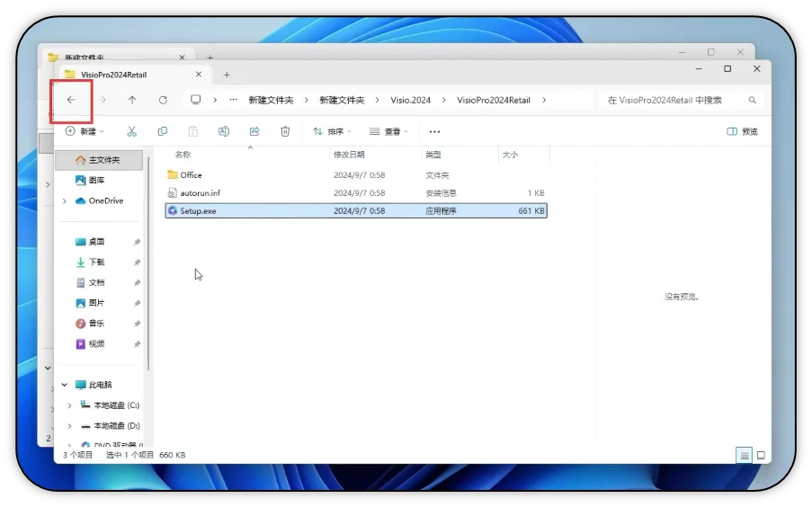Switch to large icons view in status bar

point(761,455)
